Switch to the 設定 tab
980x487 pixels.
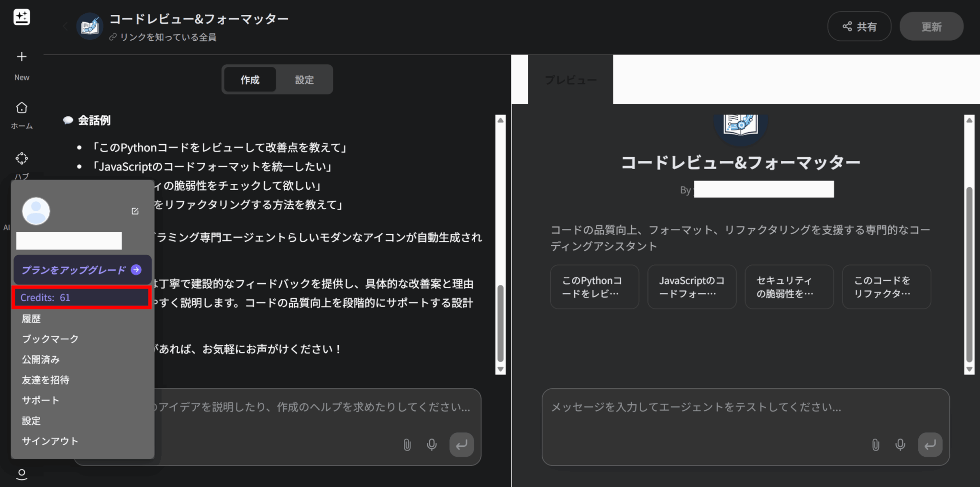[x=304, y=80]
